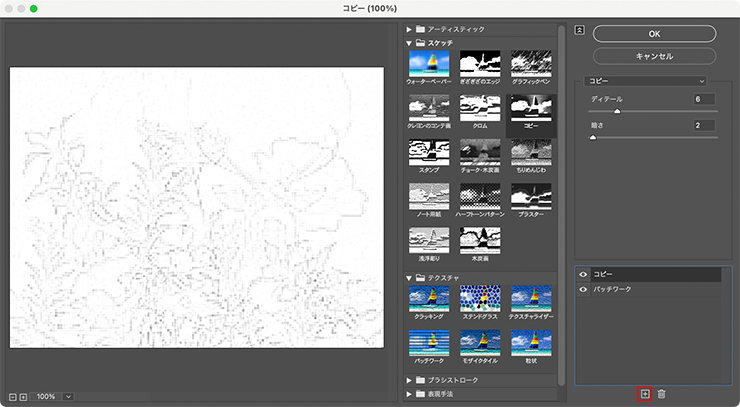Collapse the filter thumbnail panel with the arrow icon
This screenshot has width=740, height=407.
click(x=579, y=30)
